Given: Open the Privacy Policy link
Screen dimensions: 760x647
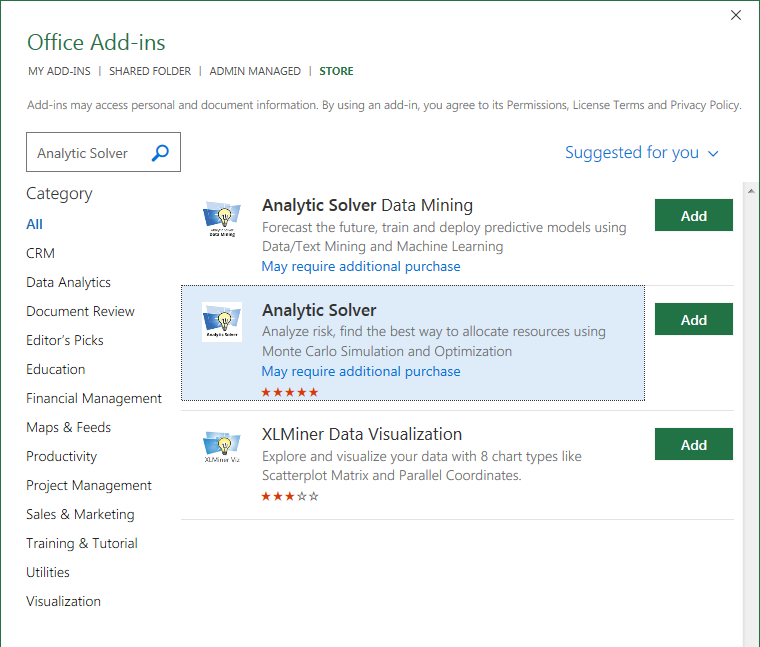Looking at the screenshot, I should (x=704, y=105).
